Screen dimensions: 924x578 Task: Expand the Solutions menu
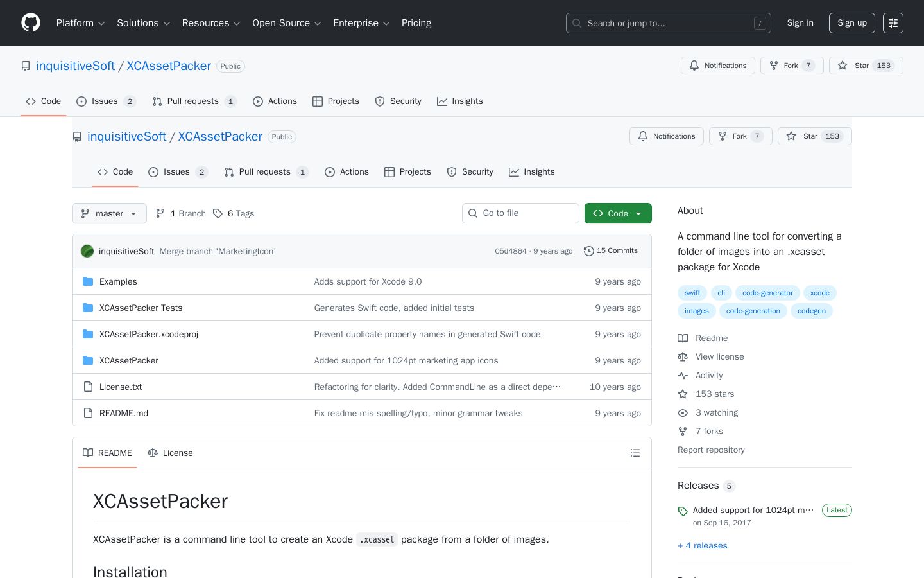[x=144, y=23]
